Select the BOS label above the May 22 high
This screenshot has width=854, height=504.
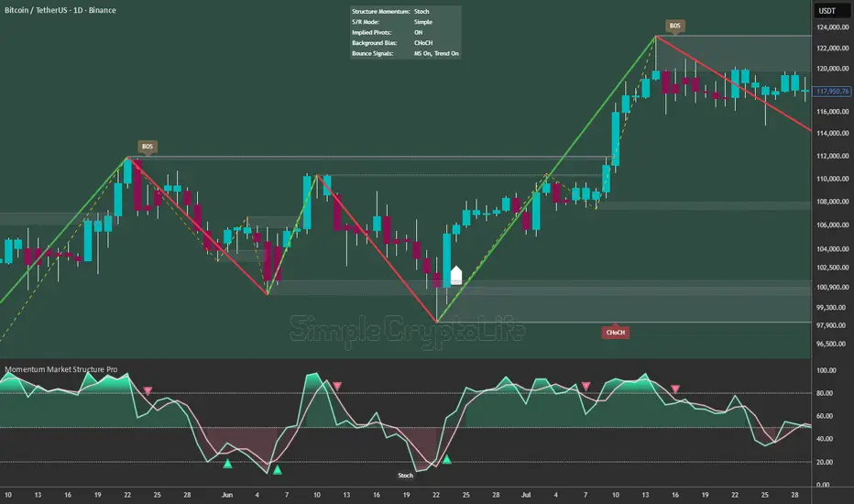147,147
